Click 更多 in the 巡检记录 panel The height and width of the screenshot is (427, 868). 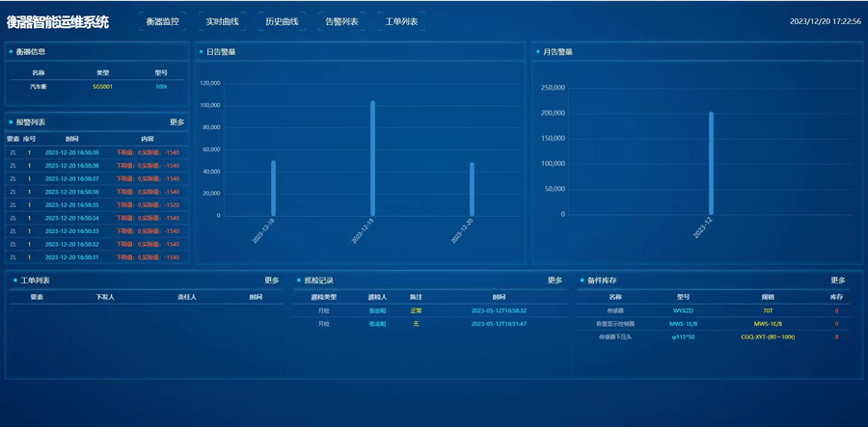(555, 280)
